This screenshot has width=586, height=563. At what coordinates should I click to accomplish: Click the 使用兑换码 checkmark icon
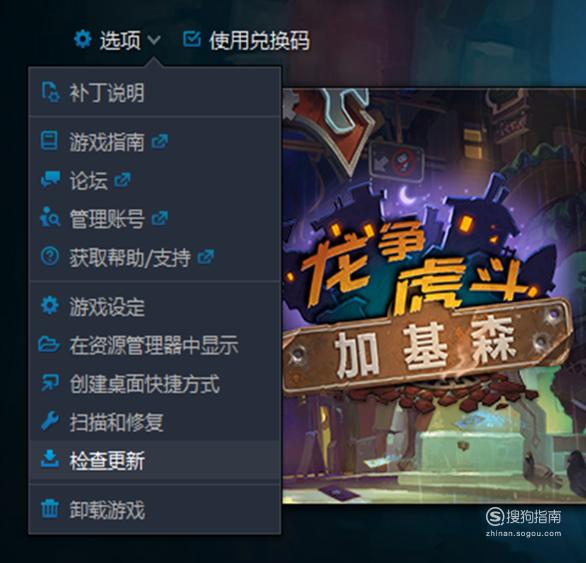pos(192,39)
